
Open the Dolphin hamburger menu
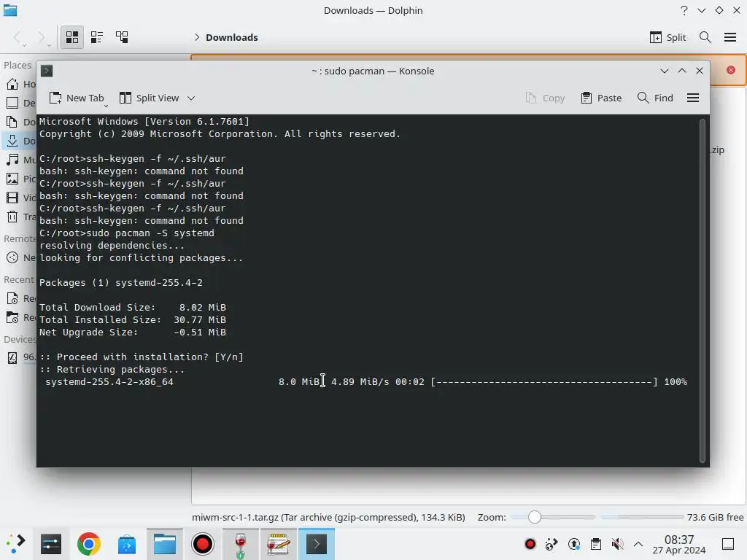click(x=729, y=37)
